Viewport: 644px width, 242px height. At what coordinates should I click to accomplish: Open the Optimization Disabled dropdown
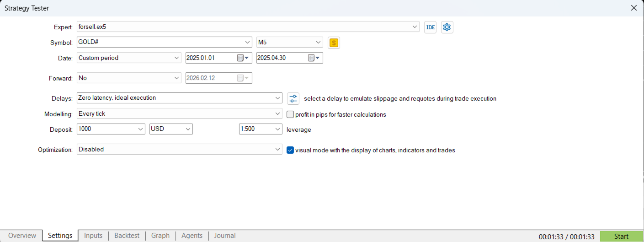(x=180, y=149)
